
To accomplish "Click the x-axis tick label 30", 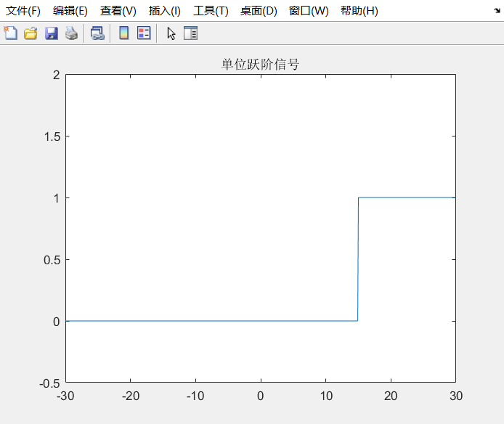I will point(456,396).
